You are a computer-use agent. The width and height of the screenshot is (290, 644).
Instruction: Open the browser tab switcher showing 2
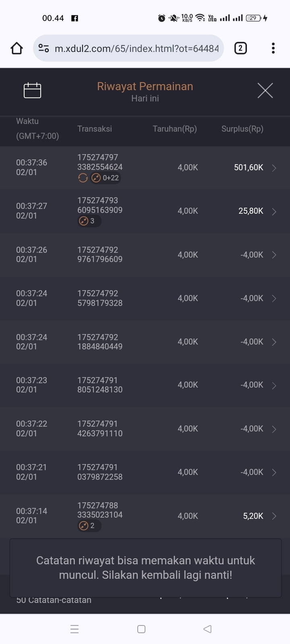click(240, 48)
